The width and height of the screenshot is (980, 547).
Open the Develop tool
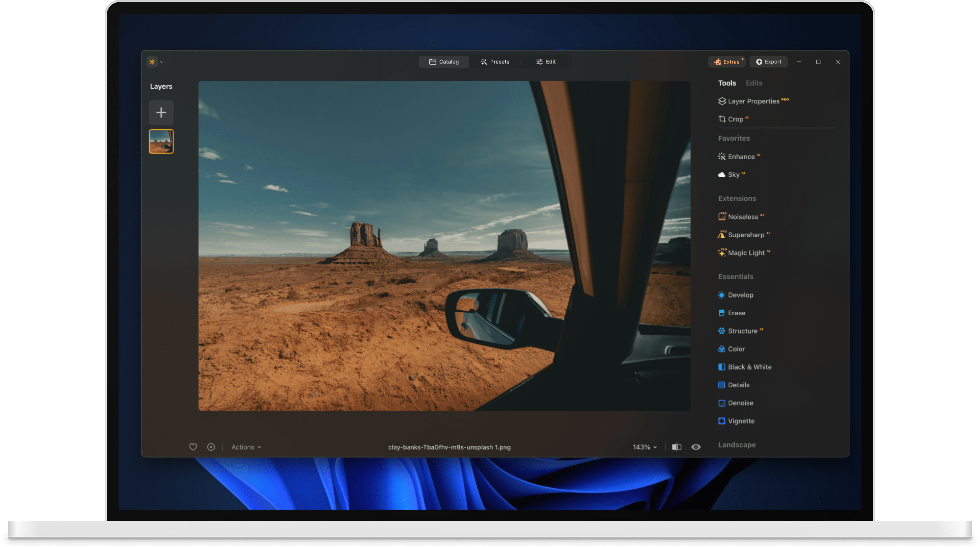[740, 295]
